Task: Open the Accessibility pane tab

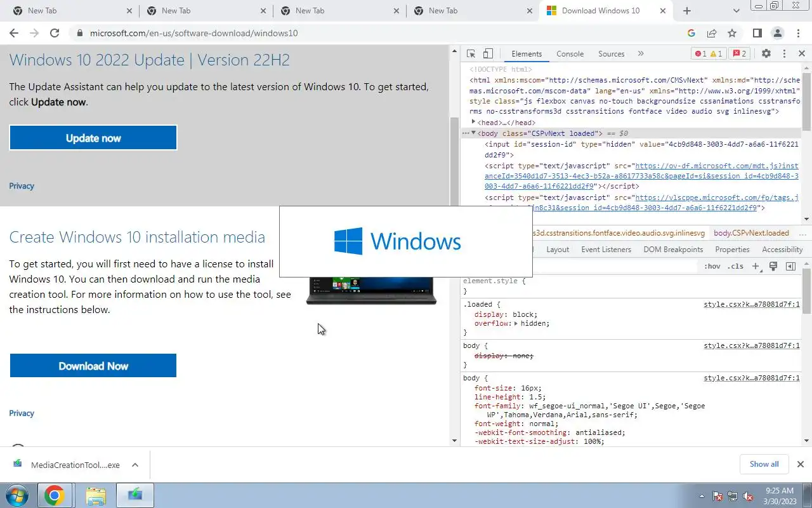Action: point(782,250)
